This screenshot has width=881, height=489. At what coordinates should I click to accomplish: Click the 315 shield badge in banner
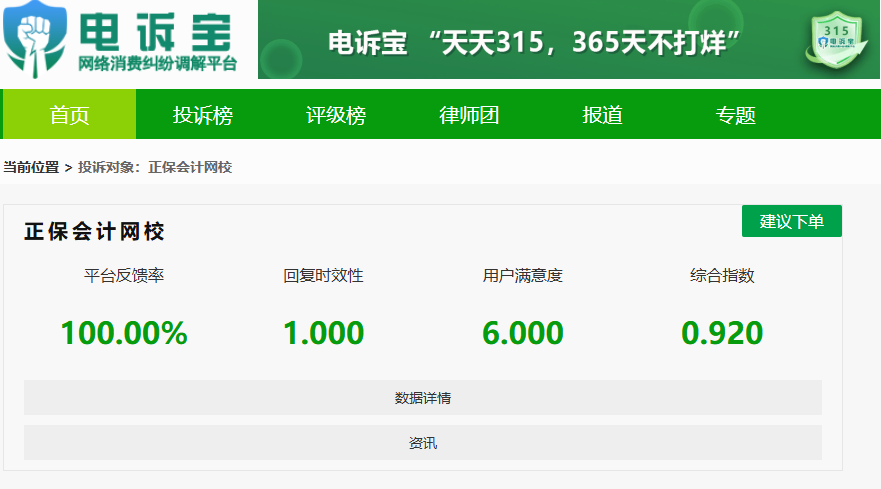[x=837, y=40]
